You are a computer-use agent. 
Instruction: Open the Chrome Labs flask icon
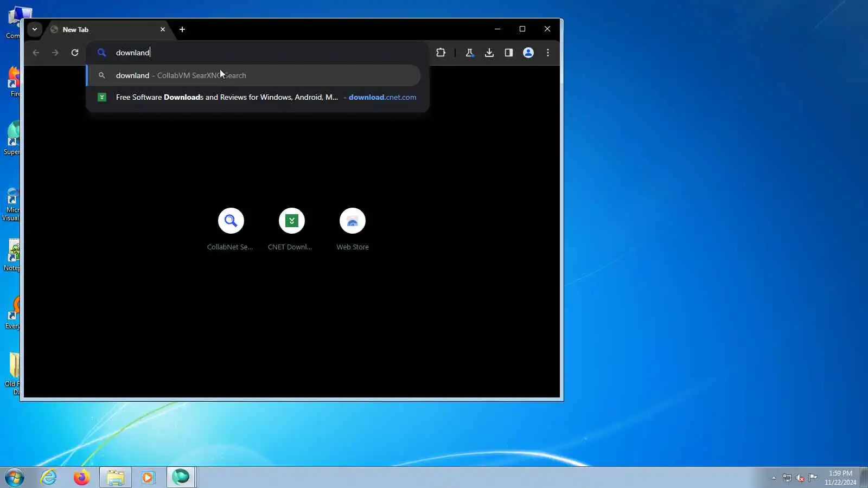pos(470,53)
